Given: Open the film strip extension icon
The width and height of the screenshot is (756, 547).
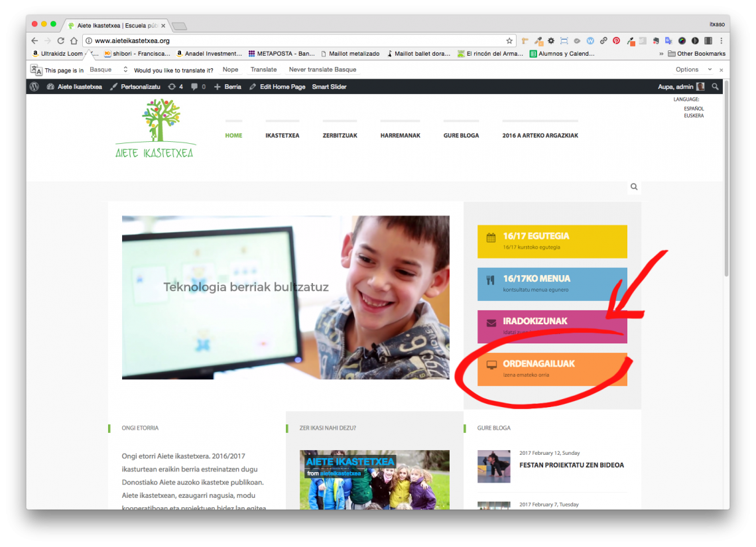Looking at the screenshot, I should 708,41.
